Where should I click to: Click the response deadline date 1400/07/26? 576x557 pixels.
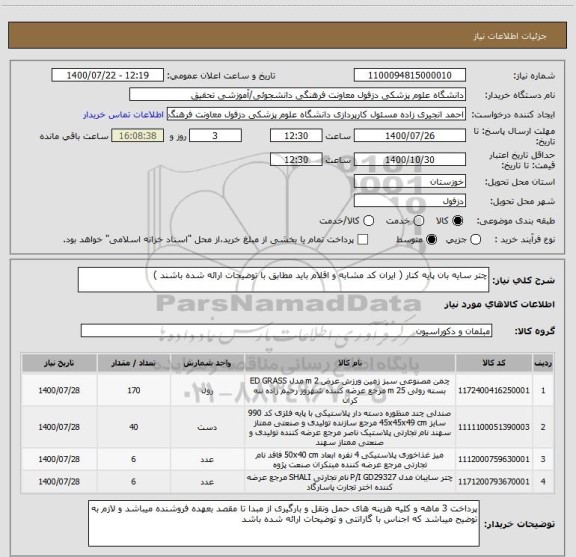tap(410, 136)
